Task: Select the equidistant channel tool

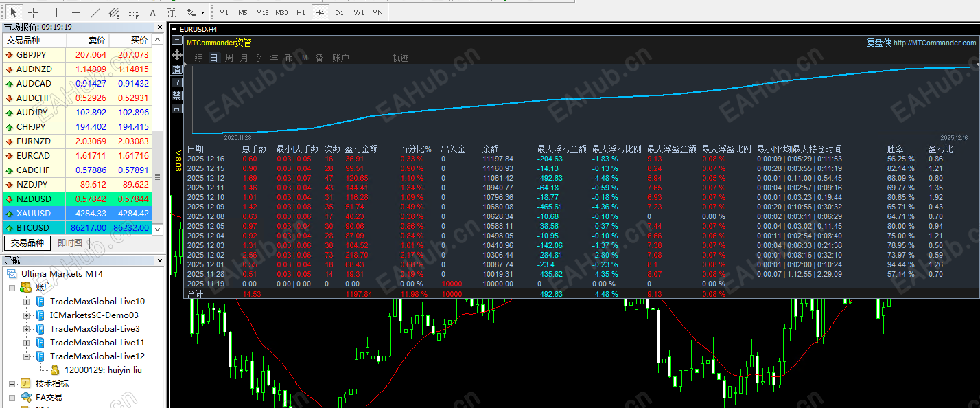Action: click(115, 12)
